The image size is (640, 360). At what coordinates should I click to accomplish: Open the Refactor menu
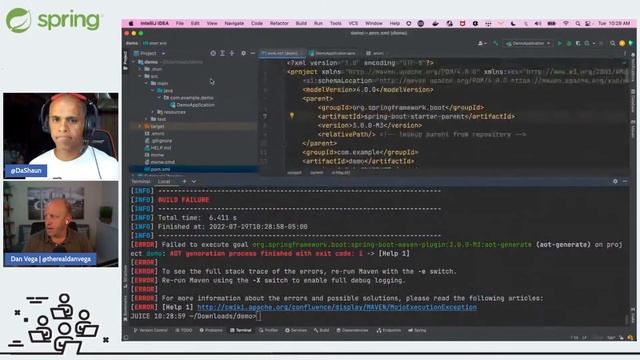279,24
